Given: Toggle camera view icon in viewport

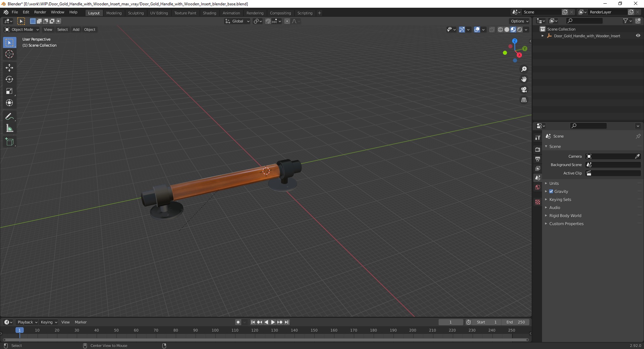Looking at the screenshot, I should (524, 90).
